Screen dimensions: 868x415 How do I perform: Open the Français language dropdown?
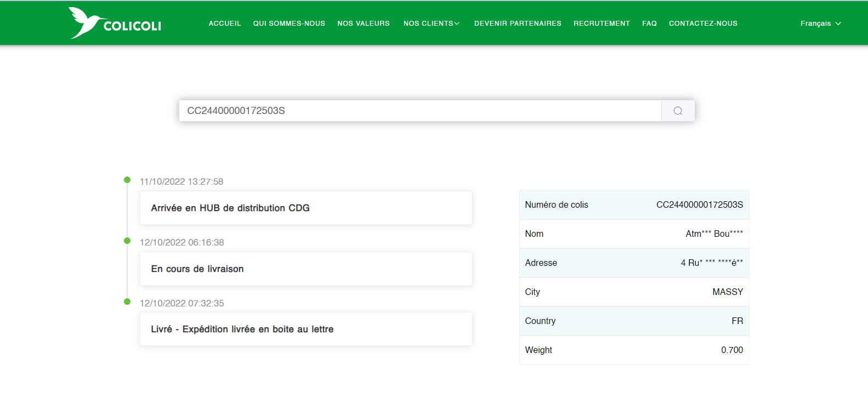pyautogui.click(x=820, y=24)
